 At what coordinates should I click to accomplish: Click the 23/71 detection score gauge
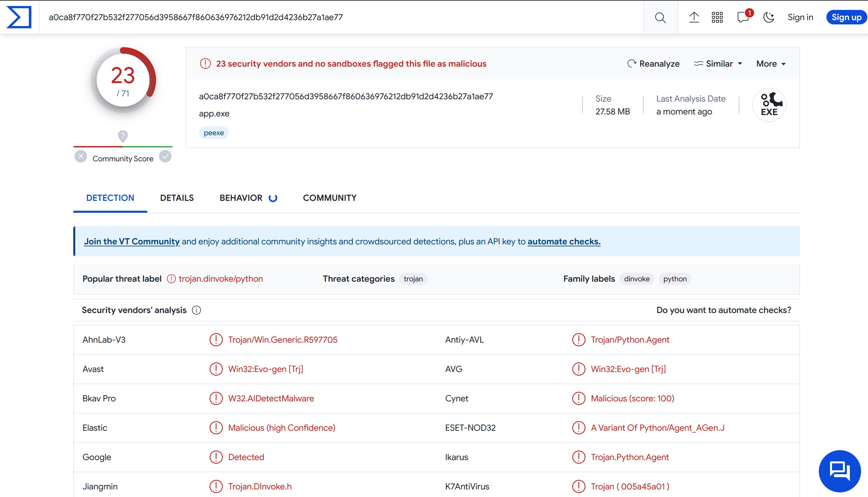point(123,80)
